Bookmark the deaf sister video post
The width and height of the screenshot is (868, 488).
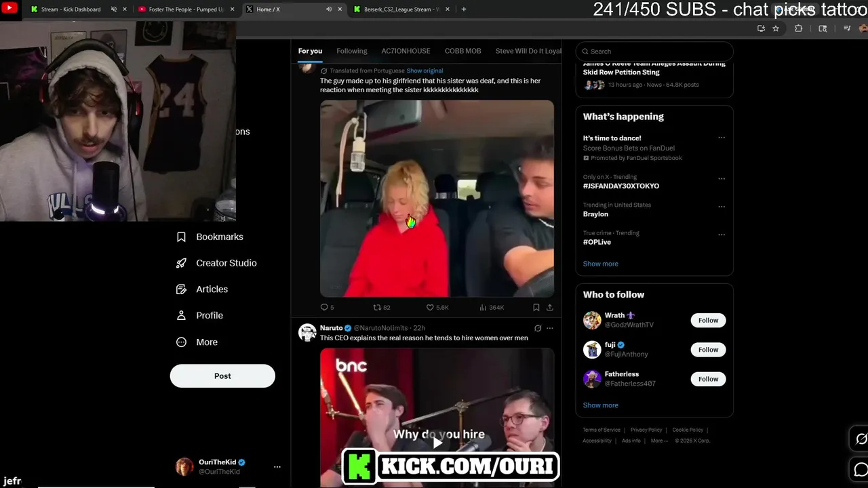click(536, 307)
